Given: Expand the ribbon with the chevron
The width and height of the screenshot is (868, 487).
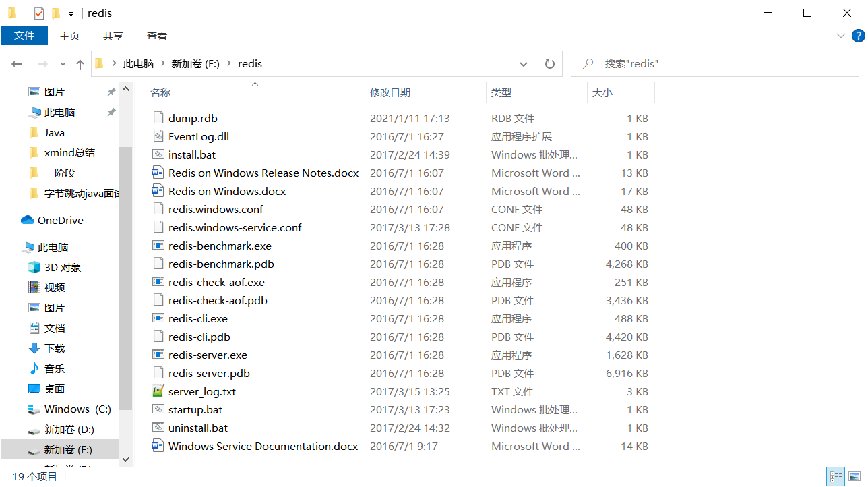Looking at the screenshot, I should 840,36.
